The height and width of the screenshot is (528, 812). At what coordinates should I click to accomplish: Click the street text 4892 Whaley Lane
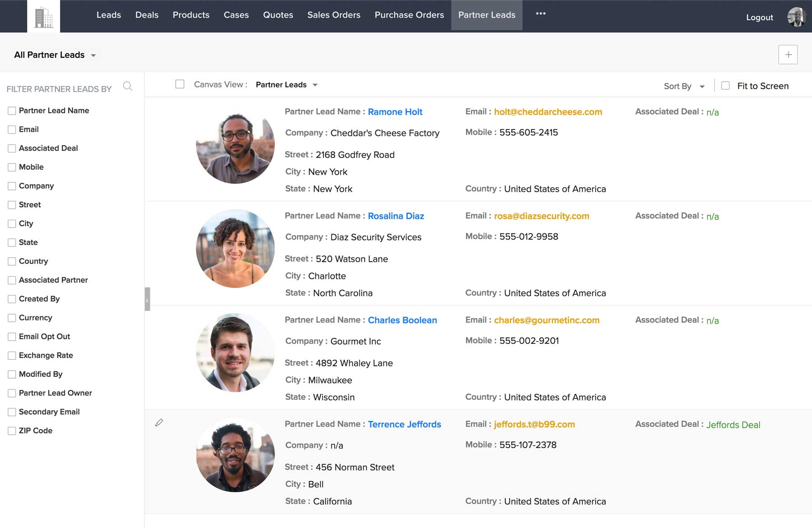(354, 363)
